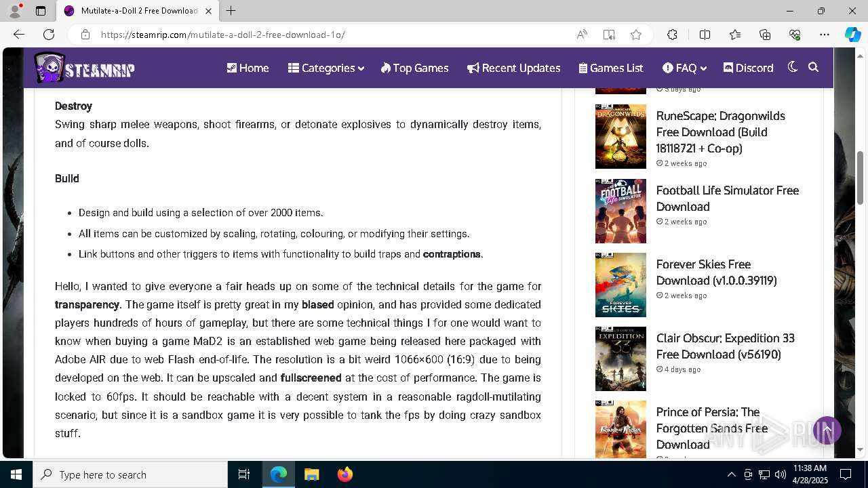This screenshot has height=488, width=868.
Task: Click Expedition 33 thumbnail image
Action: click(x=620, y=359)
